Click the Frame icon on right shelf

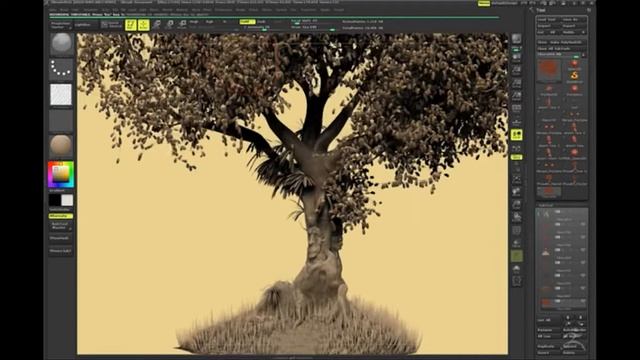[517, 179]
